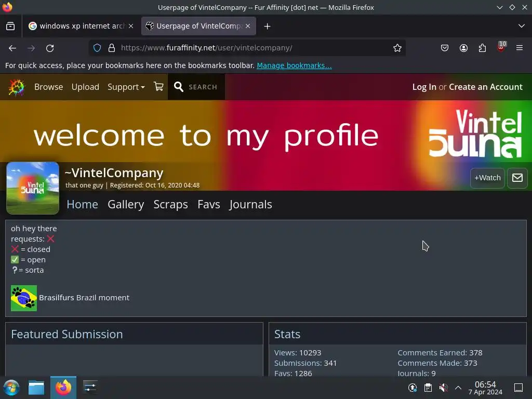The height and width of the screenshot is (399, 532).
Task: Open the Journals profile tab
Action: pos(250,204)
